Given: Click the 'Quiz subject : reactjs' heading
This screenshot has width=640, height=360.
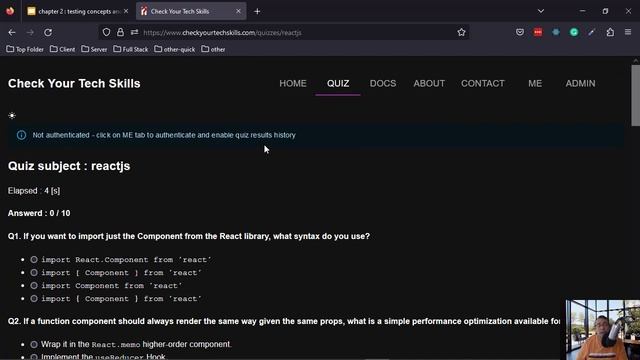Looking at the screenshot, I should point(69,166).
